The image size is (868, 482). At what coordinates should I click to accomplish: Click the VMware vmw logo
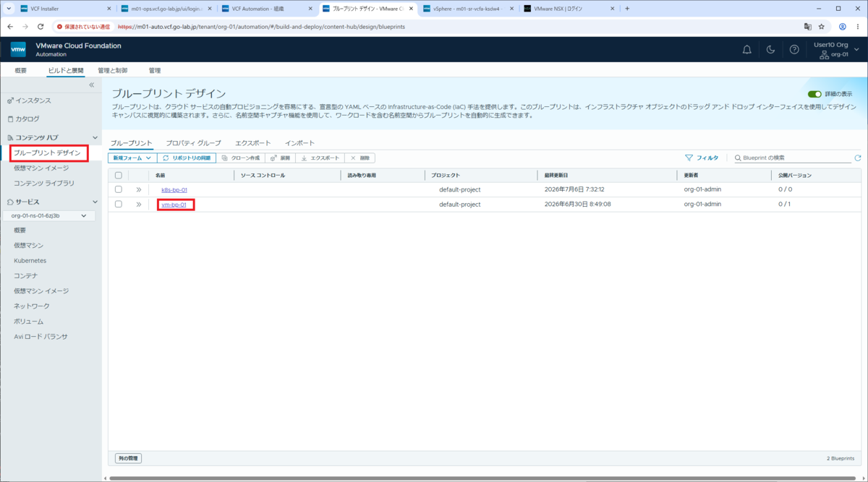tap(18, 49)
